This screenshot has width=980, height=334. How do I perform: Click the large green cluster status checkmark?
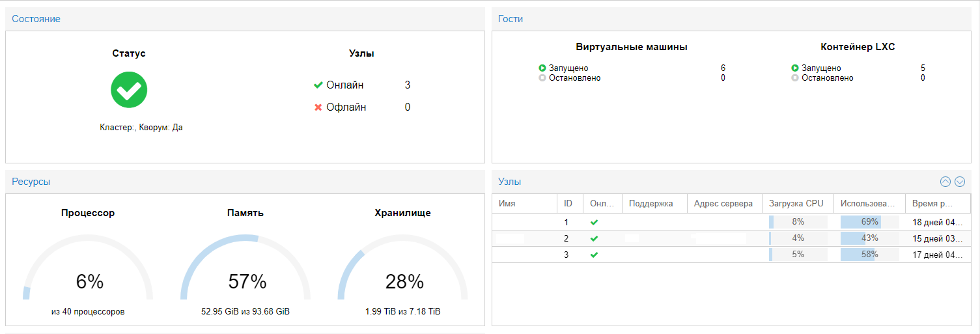coord(129,90)
